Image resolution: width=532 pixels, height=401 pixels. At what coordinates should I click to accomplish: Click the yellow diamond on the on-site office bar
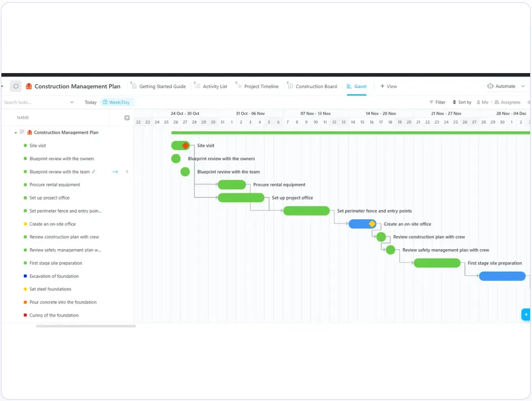(x=372, y=224)
